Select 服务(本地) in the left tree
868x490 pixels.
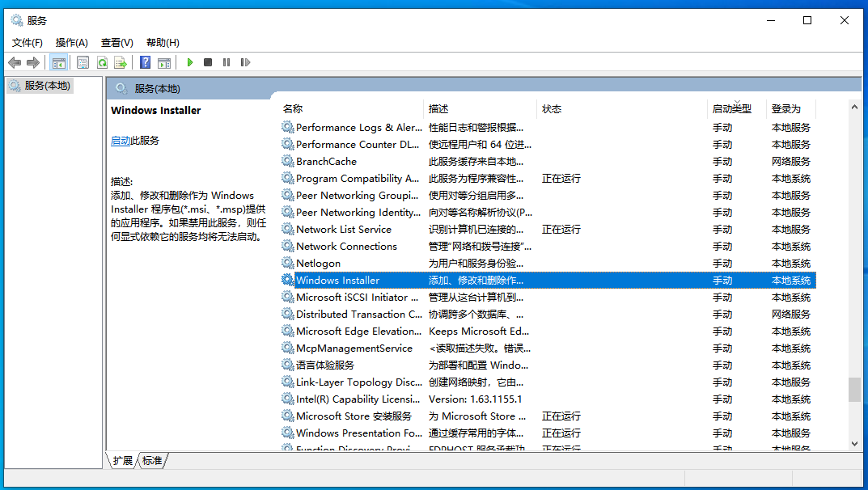pos(47,86)
